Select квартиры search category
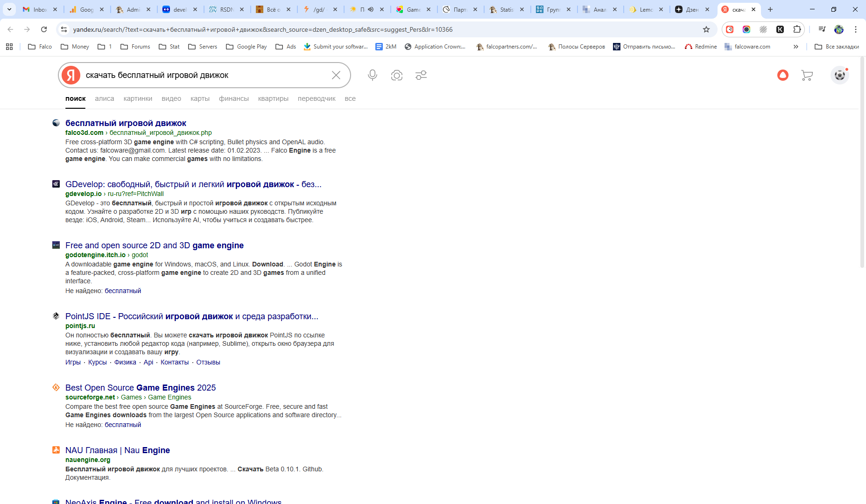Image resolution: width=866 pixels, height=504 pixels. (x=273, y=98)
